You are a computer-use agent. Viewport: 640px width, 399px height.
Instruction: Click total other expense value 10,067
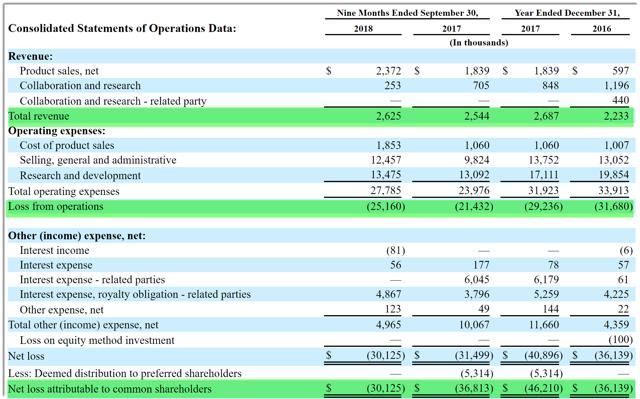coord(474,325)
